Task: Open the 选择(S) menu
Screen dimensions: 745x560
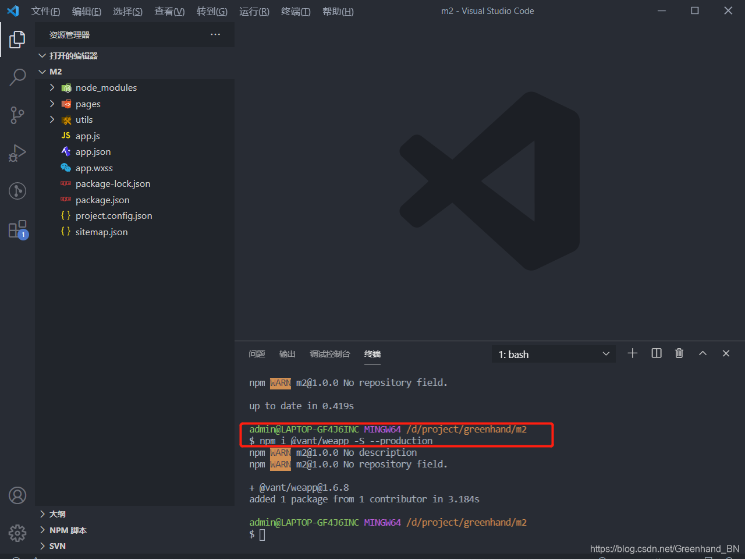Action: pyautogui.click(x=127, y=11)
